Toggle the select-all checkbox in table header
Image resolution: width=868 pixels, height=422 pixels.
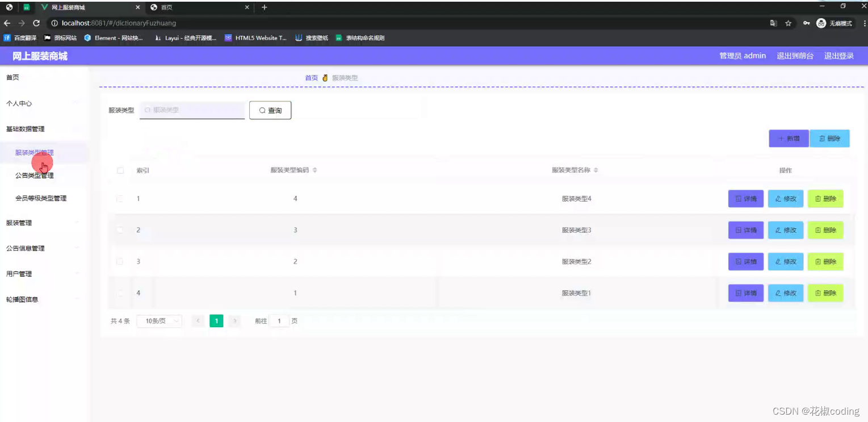(x=120, y=170)
